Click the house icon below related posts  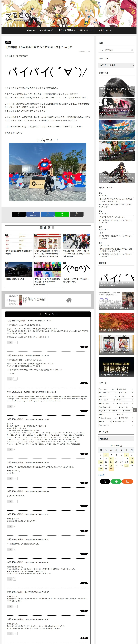tap(69, 300)
